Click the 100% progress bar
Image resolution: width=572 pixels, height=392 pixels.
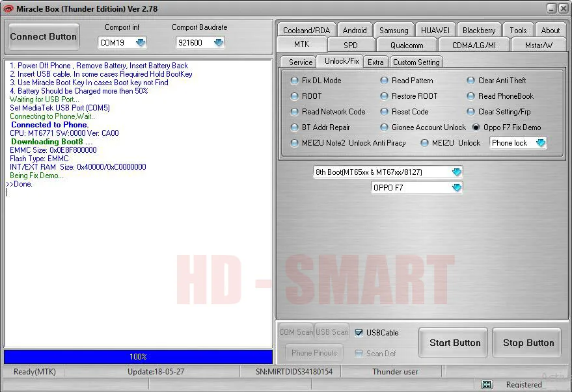pyautogui.click(x=138, y=357)
